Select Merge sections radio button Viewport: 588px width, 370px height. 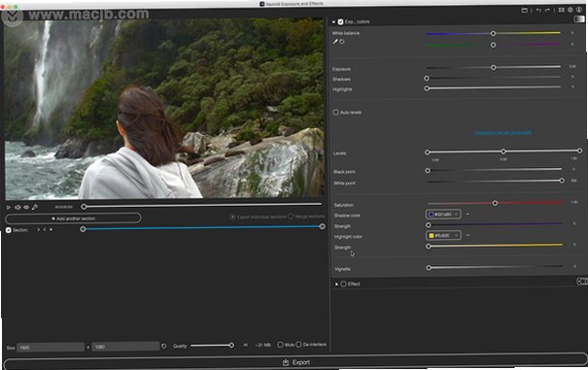[x=291, y=217]
